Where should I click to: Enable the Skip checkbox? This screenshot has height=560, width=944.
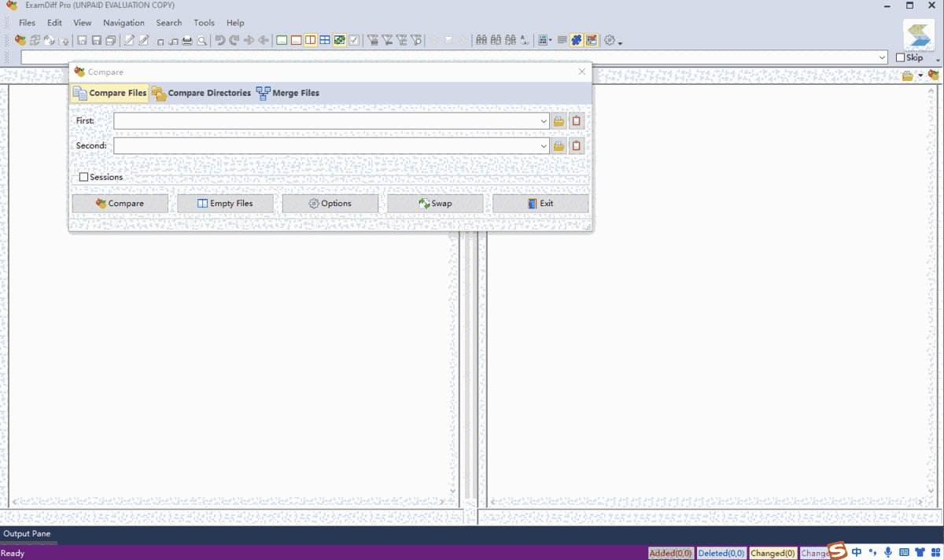pos(901,57)
